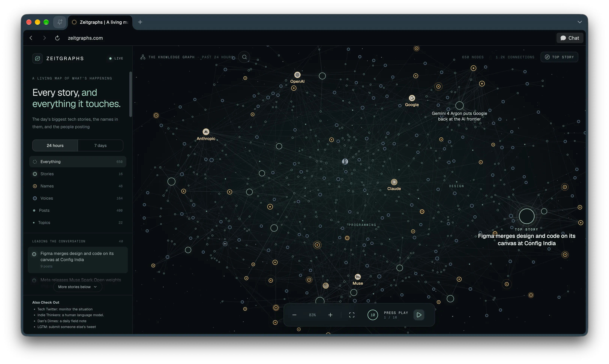This screenshot has width=609, height=364.
Task: Start playback with the play button
Action: (x=419, y=315)
